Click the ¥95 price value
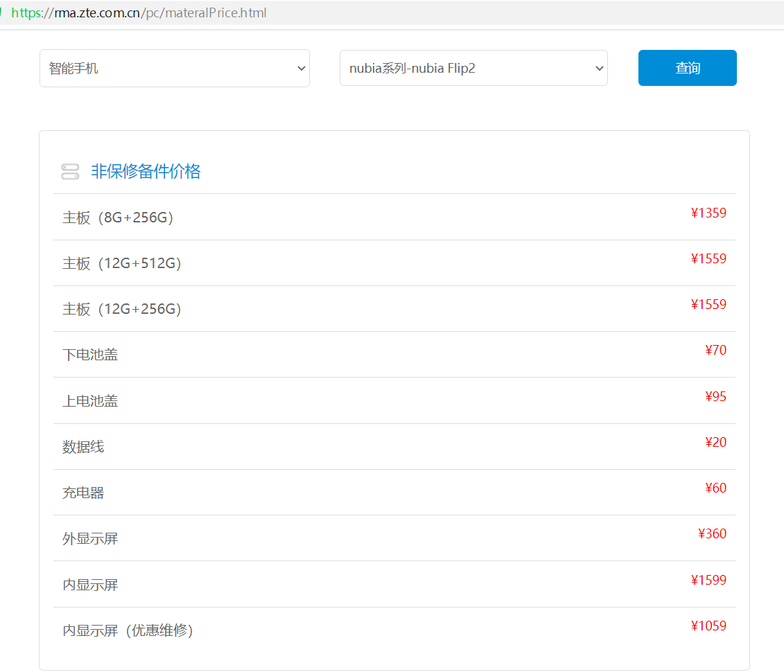784x672 pixels. pos(715,397)
